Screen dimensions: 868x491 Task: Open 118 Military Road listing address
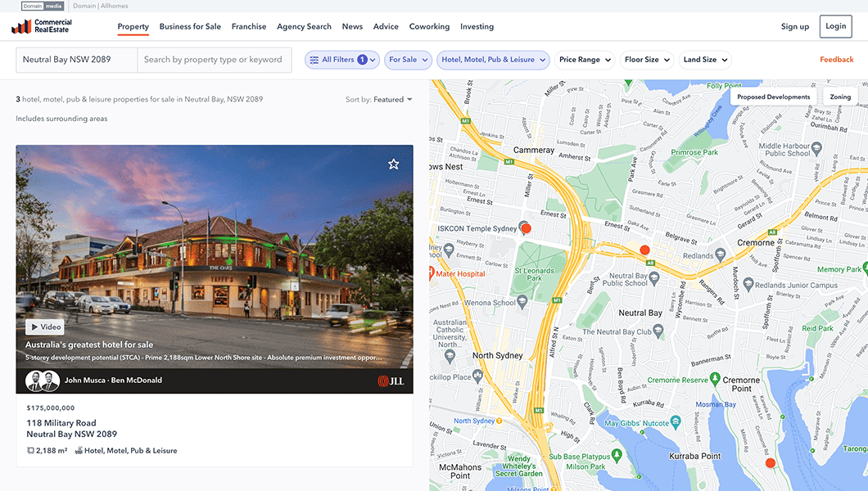pyautogui.click(x=71, y=429)
